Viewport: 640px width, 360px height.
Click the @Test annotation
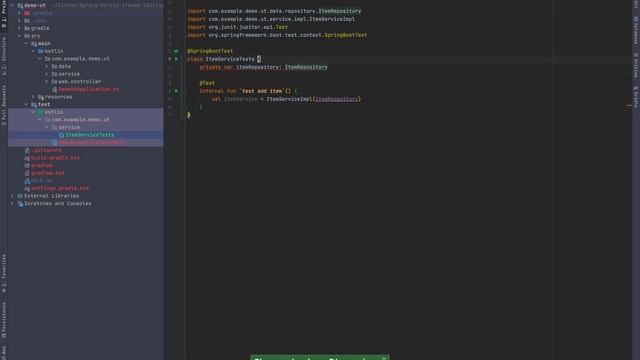(x=207, y=83)
